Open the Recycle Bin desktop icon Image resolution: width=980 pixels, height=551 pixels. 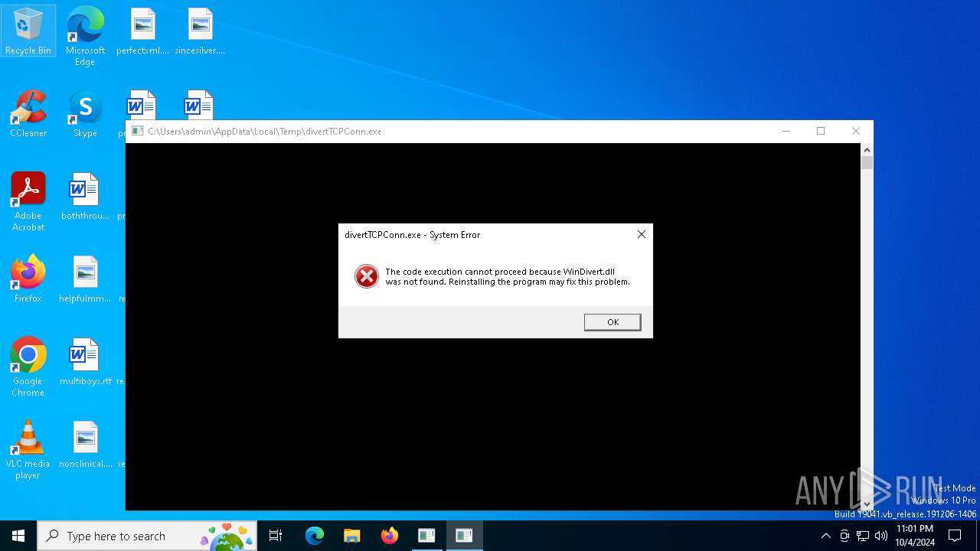[28, 31]
